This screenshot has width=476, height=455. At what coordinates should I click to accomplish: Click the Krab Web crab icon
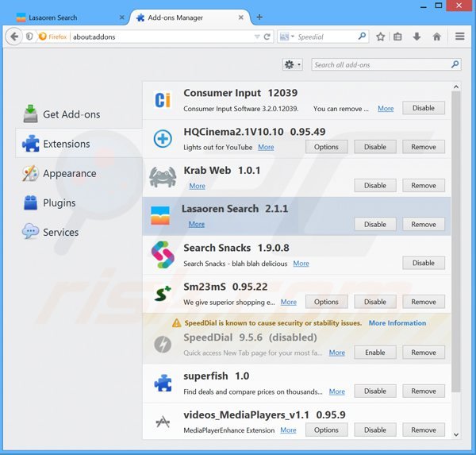click(163, 177)
